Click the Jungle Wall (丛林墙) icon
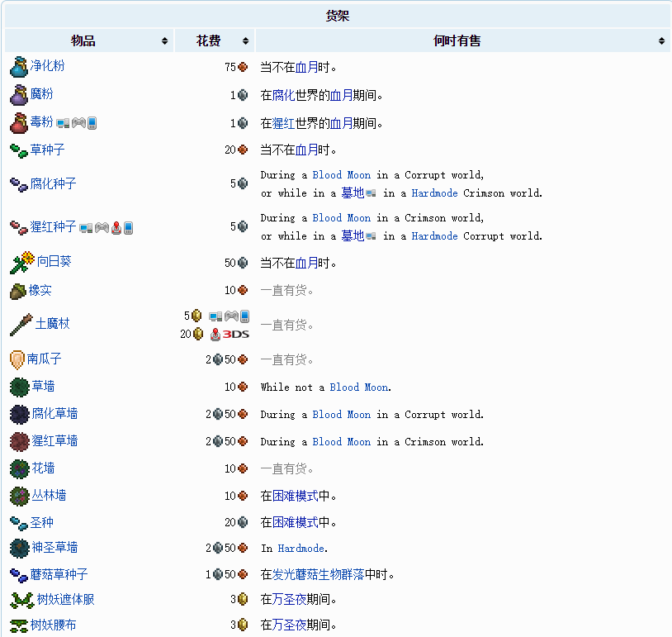Screen dimensions: 672x637 point(19,497)
